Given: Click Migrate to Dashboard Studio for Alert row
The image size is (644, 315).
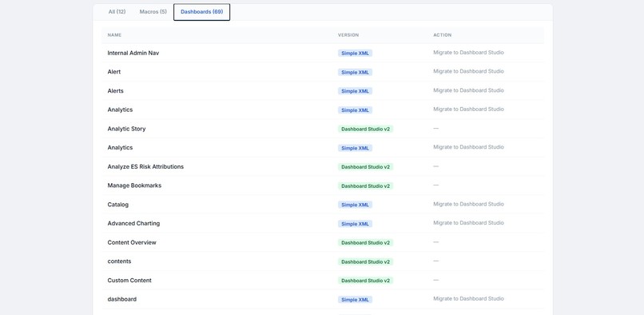Looking at the screenshot, I should pos(468,71).
